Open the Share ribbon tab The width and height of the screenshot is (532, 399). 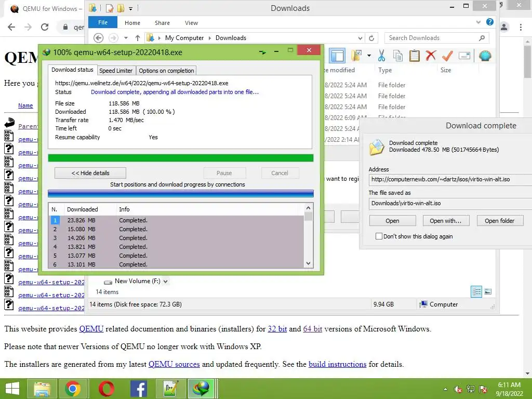(x=162, y=23)
